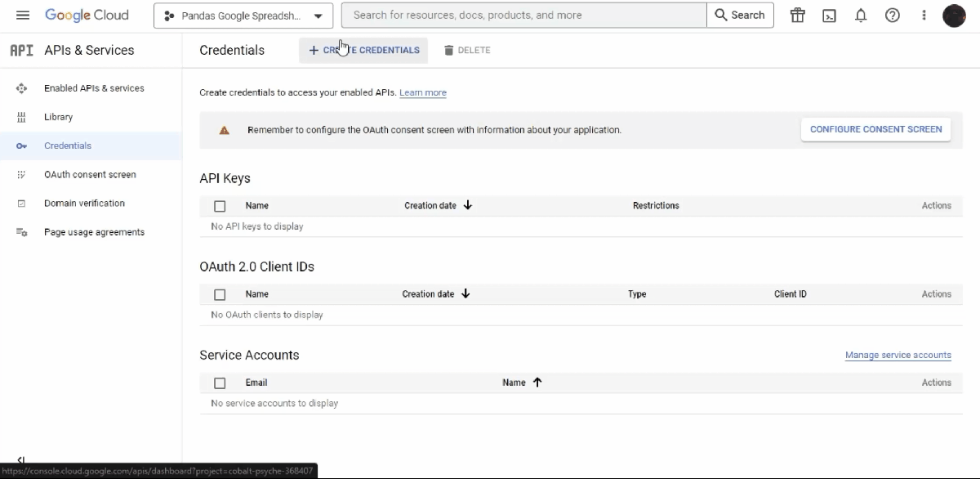Open the help menu
The image size is (980, 479).
(x=893, y=15)
